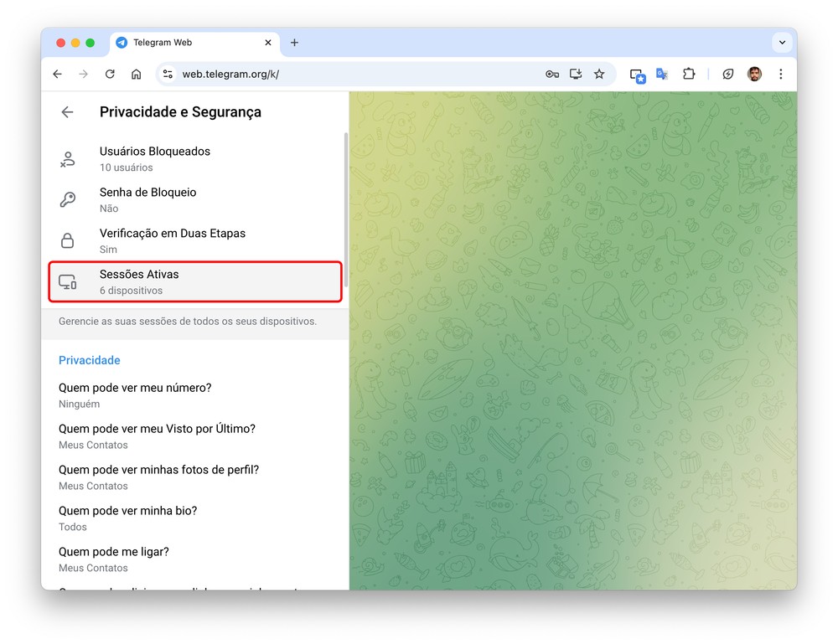Click the Senha de Bloqueio key icon

tap(67, 199)
